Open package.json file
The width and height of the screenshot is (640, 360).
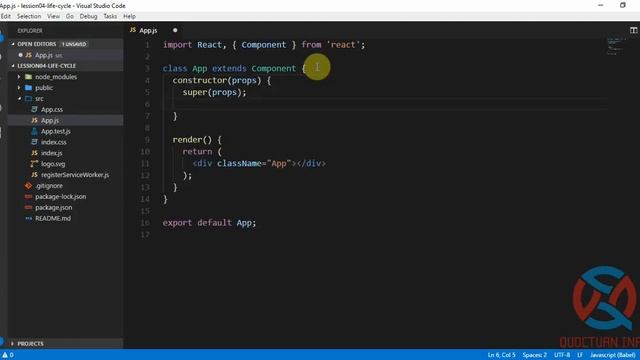coord(53,207)
